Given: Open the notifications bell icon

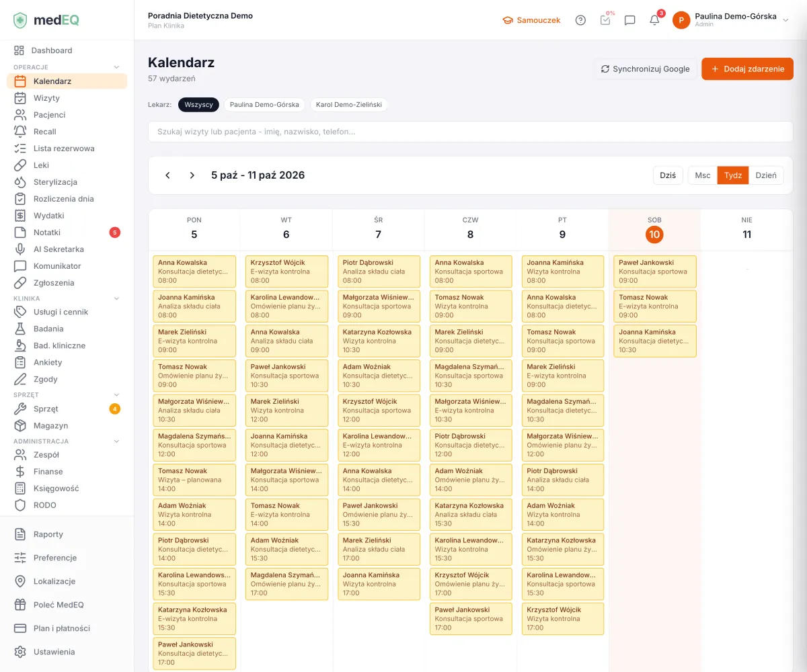Looking at the screenshot, I should 654,20.
